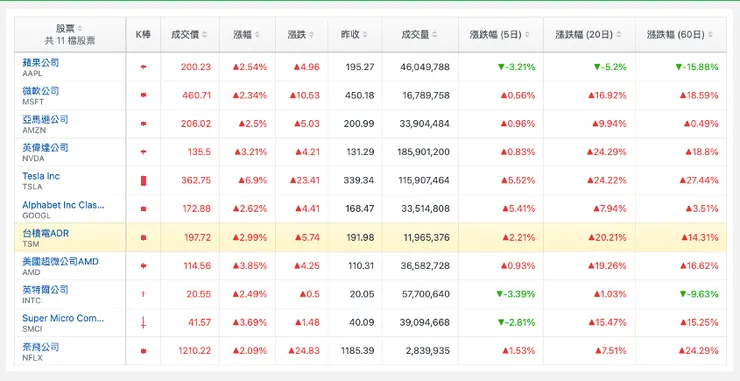The image size is (740, 381).
Task: Select AAPL price 200.23
Action: [195, 67]
